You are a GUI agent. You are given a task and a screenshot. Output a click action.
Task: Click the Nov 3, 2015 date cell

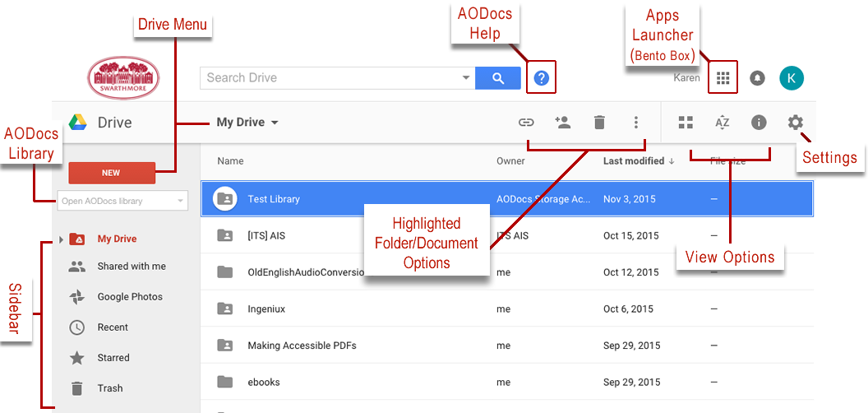(x=629, y=199)
